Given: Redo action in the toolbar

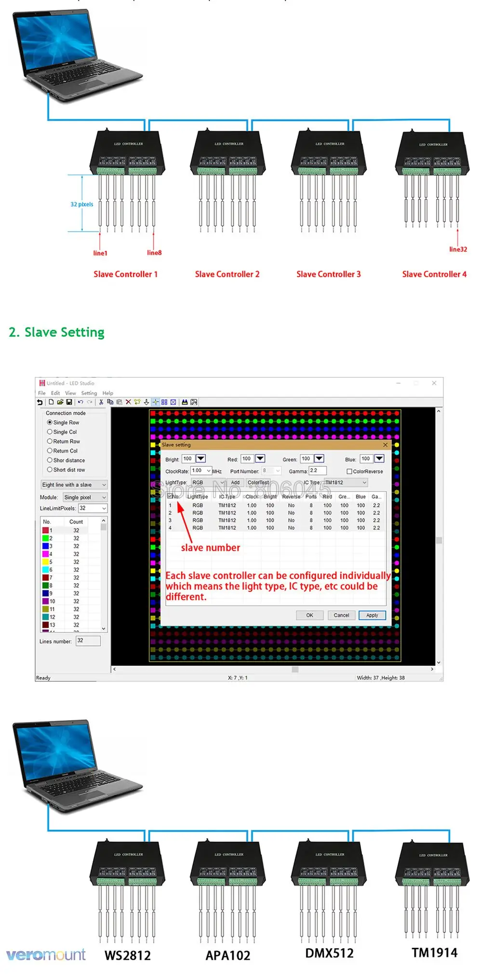Looking at the screenshot, I should 90,402.
